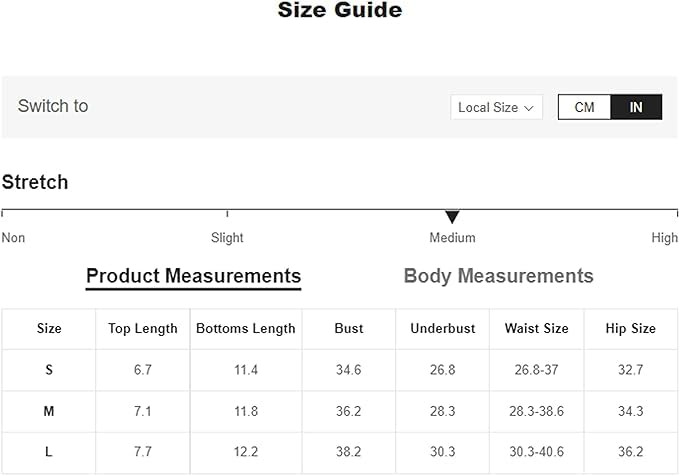Select the S size row
Image resolution: width=679 pixels, height=475 pixels.
click(49, 370)
